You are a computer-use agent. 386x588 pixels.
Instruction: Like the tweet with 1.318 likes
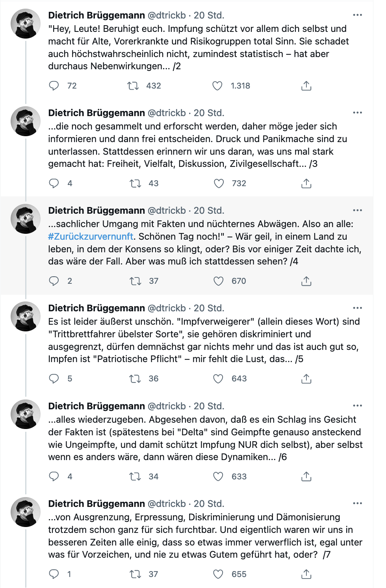[x=217, y=86]
